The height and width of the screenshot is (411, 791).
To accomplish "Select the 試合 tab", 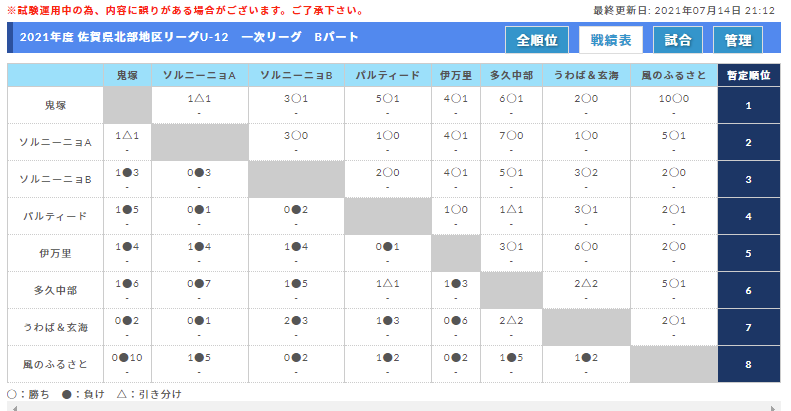I will (x=677, y=39).
